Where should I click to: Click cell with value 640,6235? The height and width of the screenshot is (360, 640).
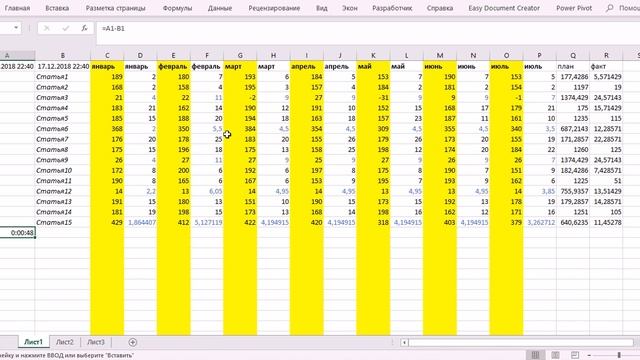point(573,222)
